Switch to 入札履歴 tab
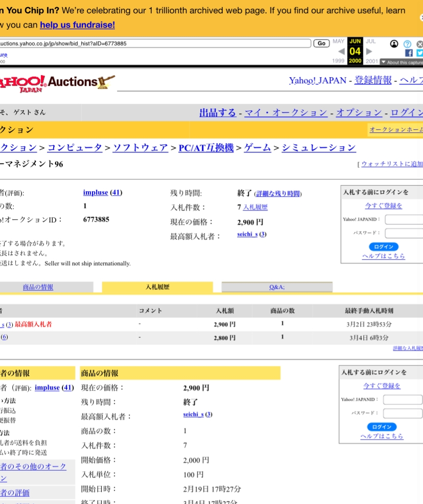This screenshot has width=423, height=504. tap(157, 287)
